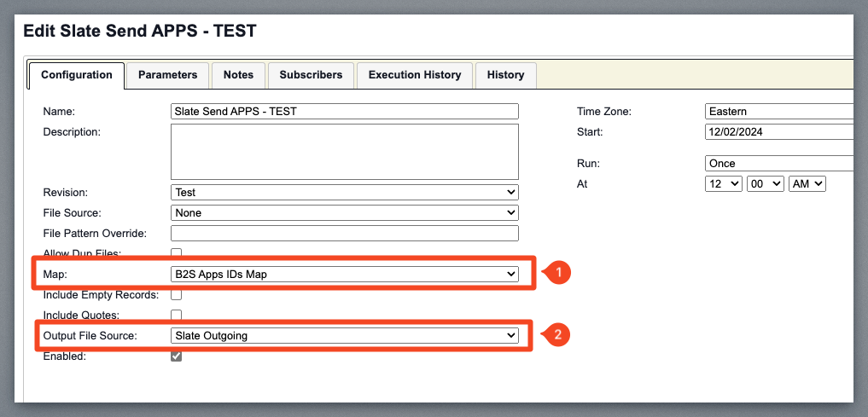
Task: Toggle the Enabled checkbox
Action: point(177,356)
